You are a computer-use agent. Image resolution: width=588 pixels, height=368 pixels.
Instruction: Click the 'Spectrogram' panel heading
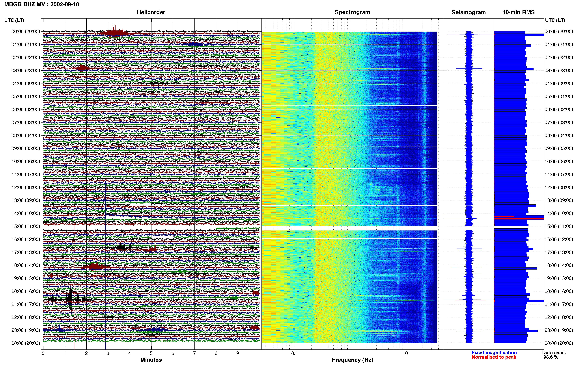(x=352, y=12)
